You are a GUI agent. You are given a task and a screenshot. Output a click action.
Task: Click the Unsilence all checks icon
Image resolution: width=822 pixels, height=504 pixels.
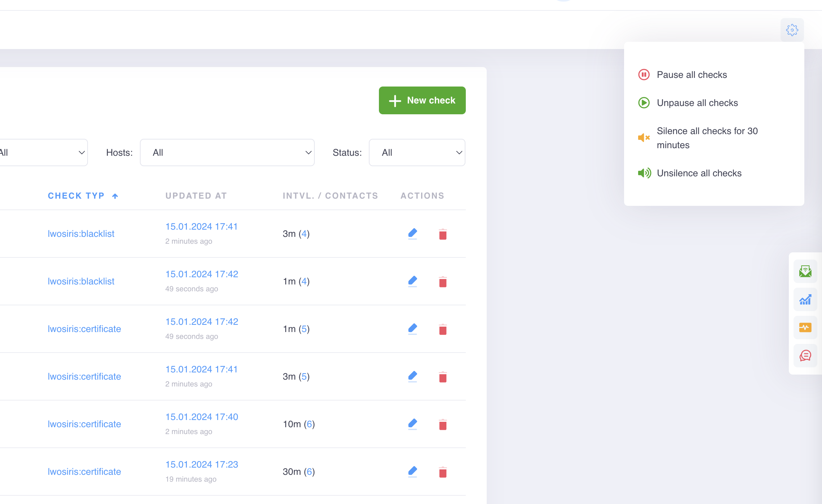click(645, 173)
